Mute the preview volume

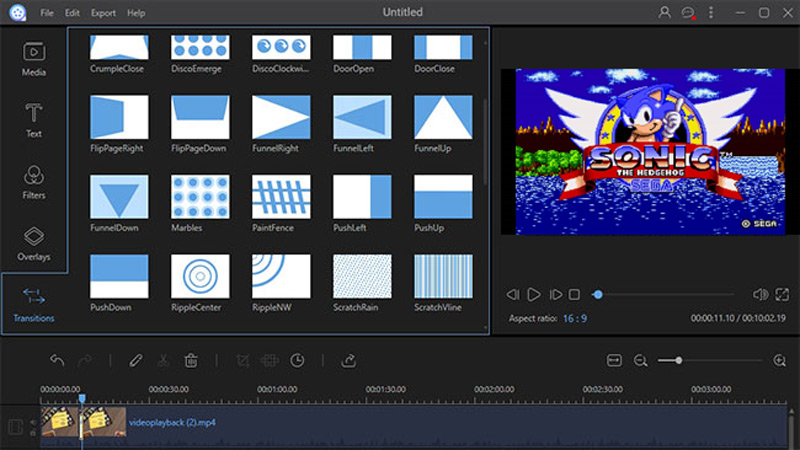click(760, 294)
